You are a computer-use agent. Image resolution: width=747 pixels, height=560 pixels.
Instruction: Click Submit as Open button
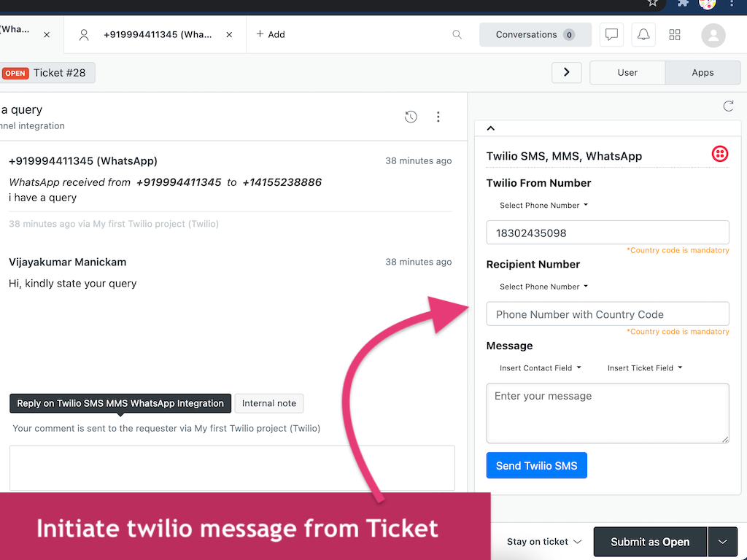[650, 542]
